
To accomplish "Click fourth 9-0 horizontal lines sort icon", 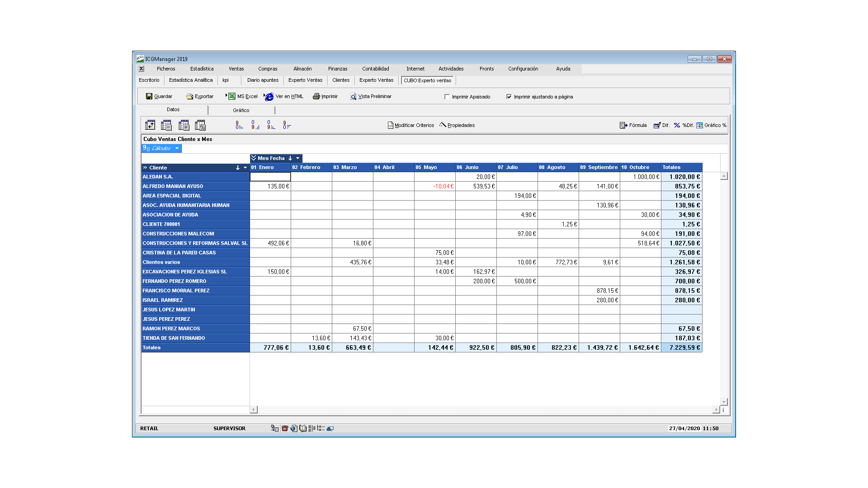I will 287,125.
